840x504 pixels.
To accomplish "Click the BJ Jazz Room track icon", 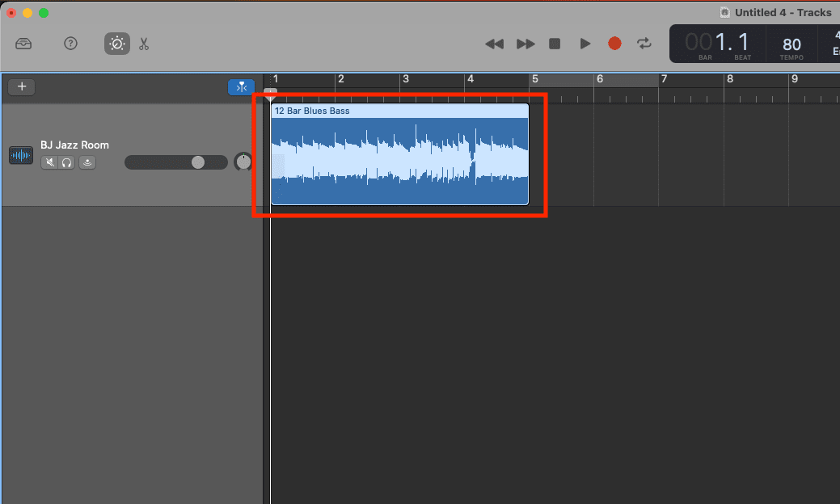I will point(21,156).
